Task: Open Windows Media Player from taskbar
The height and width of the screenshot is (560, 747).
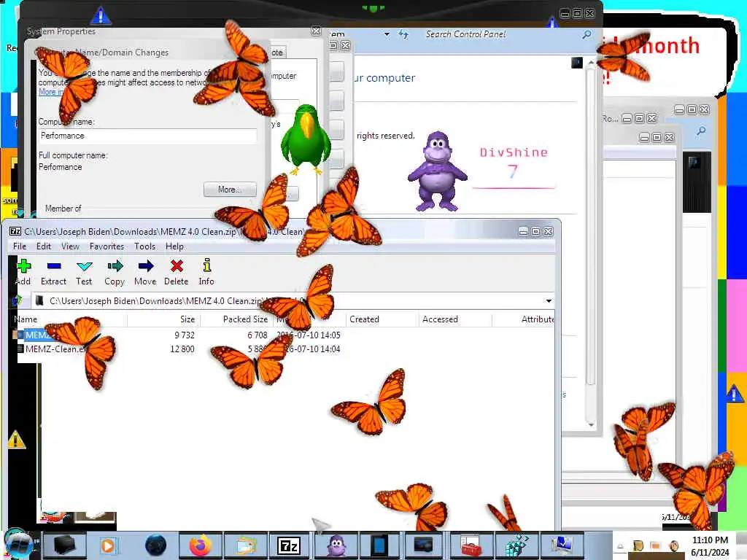Action: coord(108,545)
